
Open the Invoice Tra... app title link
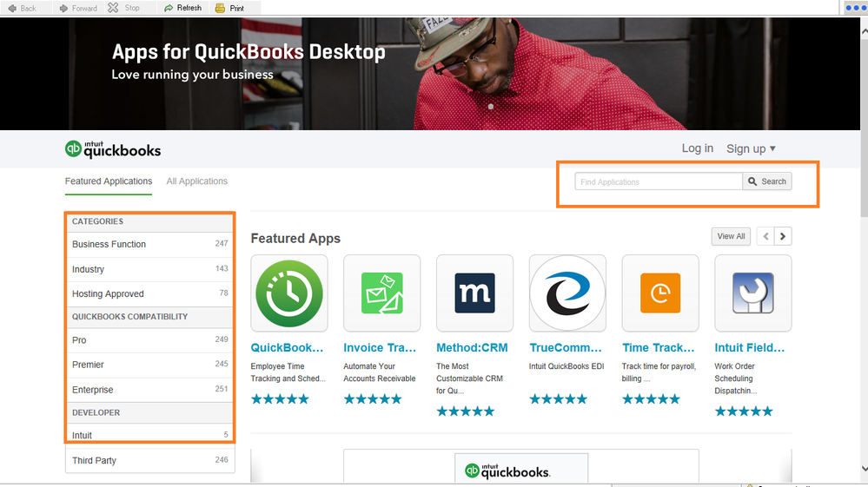[x=380, y=348]
